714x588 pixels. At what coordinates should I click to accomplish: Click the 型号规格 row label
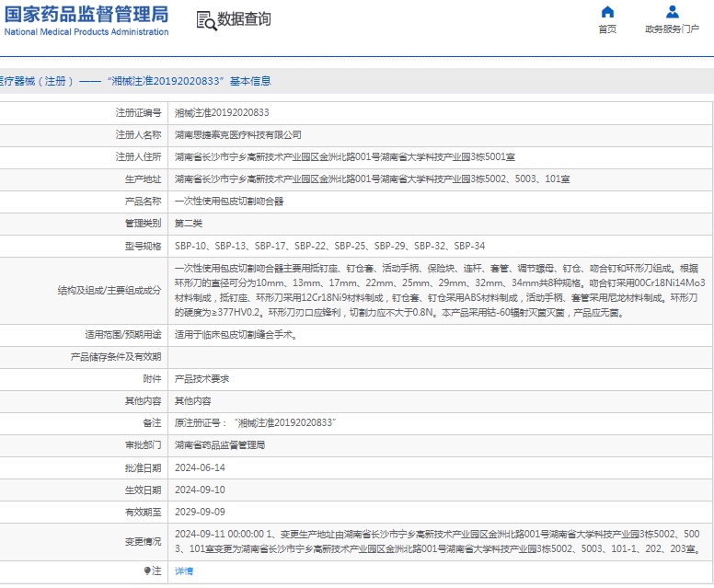[x=143, y=246]
